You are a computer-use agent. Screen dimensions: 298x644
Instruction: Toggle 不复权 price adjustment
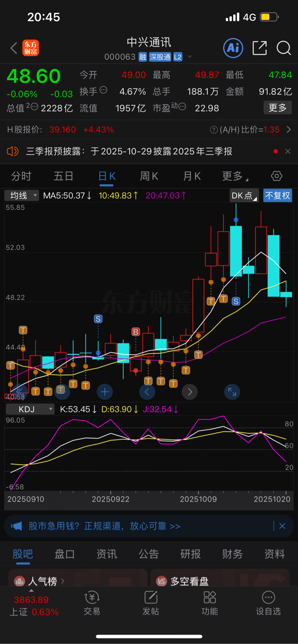click(x=277, y=196)
